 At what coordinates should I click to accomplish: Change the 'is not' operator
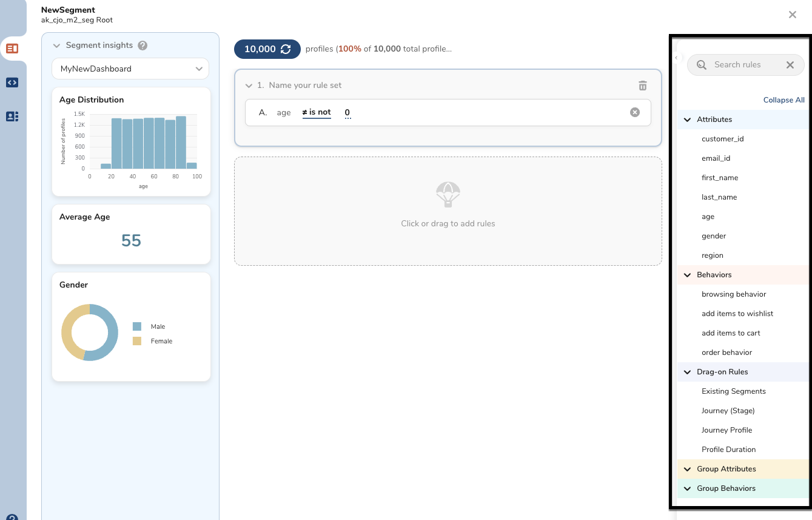[317, 112]
